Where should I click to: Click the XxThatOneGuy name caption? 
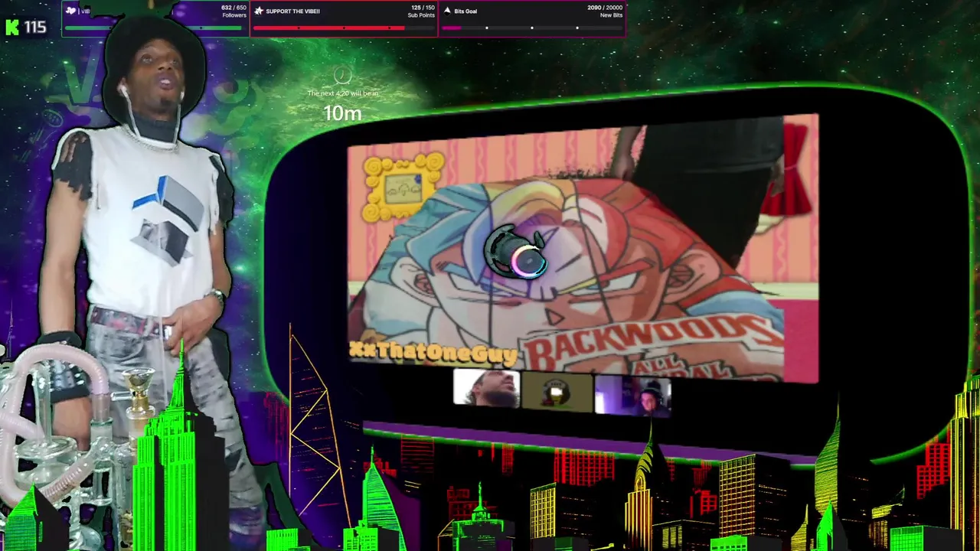(433, 352)
